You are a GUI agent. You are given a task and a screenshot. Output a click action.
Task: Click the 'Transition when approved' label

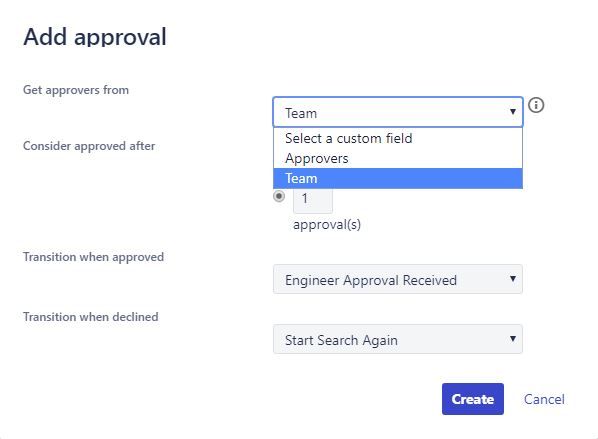93,257
